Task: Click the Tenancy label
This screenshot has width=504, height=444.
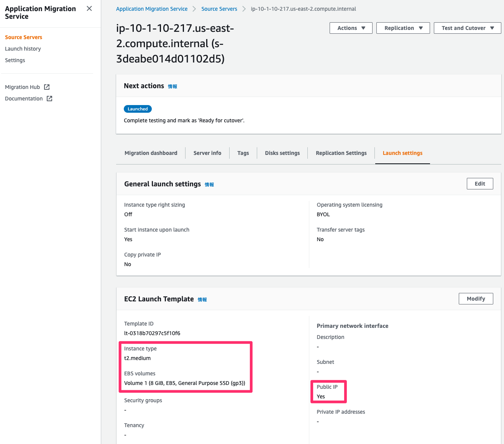Action: (x=134, y=425)
